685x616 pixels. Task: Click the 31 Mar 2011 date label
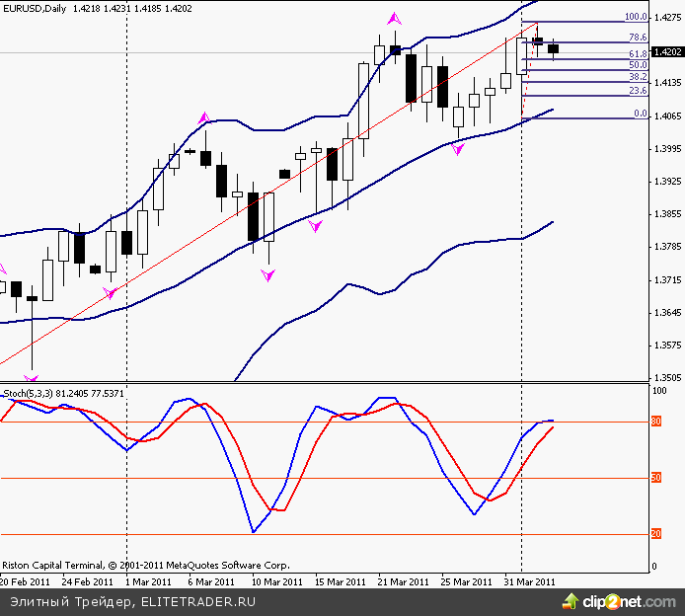[529, 581]
